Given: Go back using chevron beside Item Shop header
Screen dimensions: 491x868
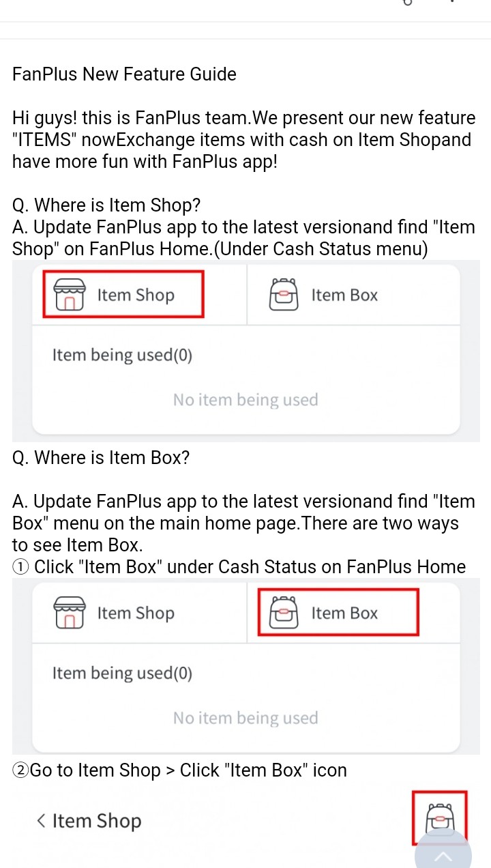Looking at the screenshot, I should coord(41,821).
